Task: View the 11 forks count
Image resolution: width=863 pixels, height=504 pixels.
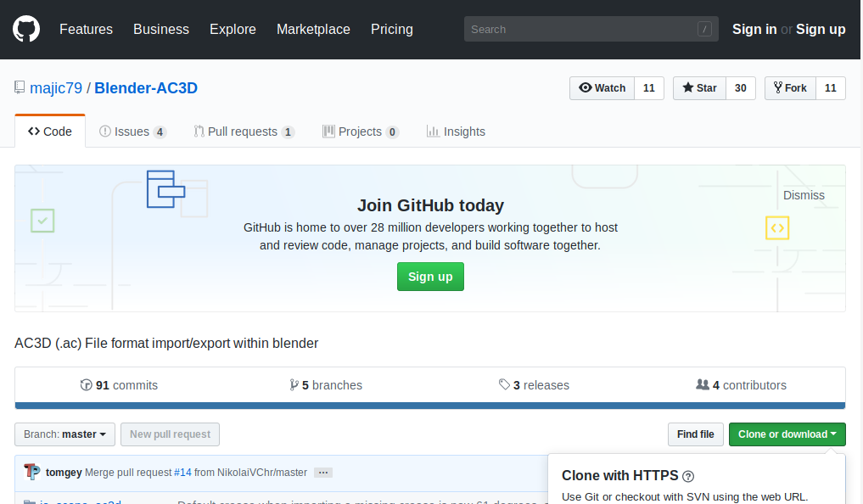Action: pyautogui.click(x=830, y=88)
